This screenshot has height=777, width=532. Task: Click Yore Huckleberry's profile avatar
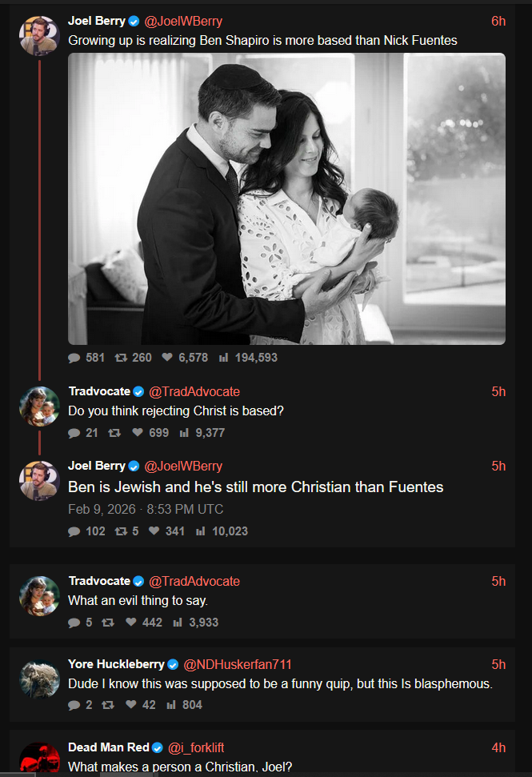[39, 679]
